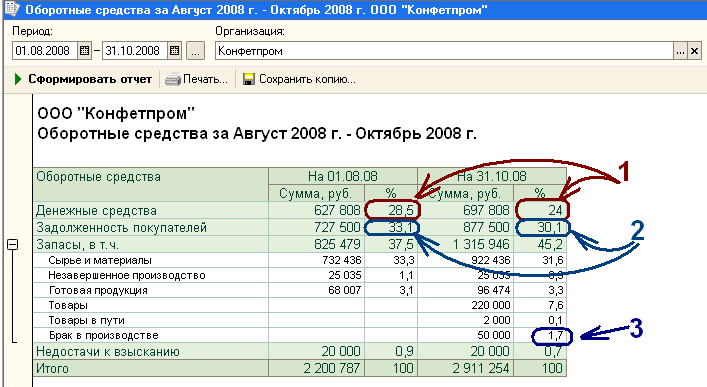Clear the organization field with X
707x387 pixels.
pos(694,51)
